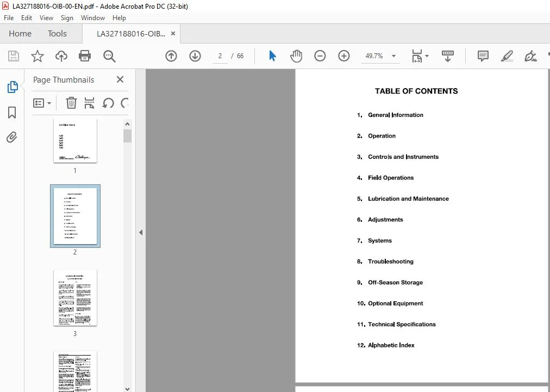Open the Sign menu

[67, 18]
